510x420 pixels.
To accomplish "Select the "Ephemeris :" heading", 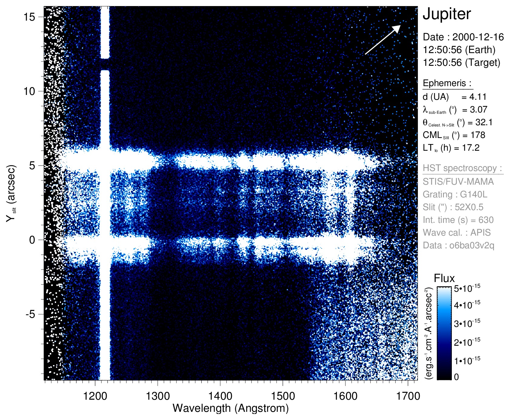I will point(447,83).
